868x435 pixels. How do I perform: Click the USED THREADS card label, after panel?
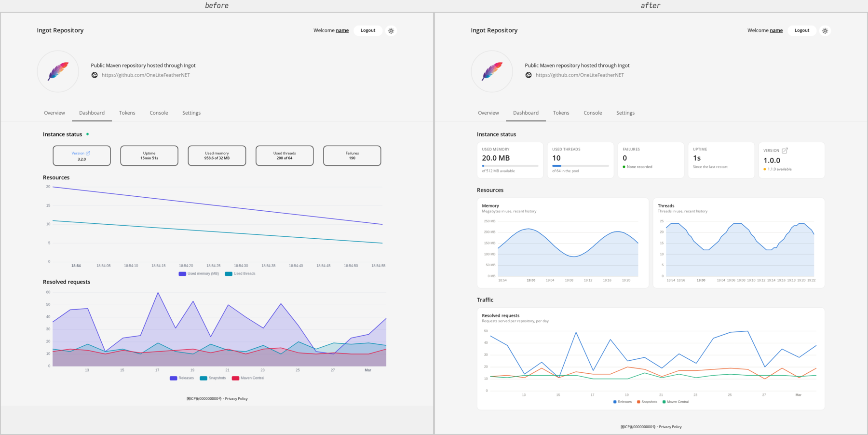pos(566,150)
